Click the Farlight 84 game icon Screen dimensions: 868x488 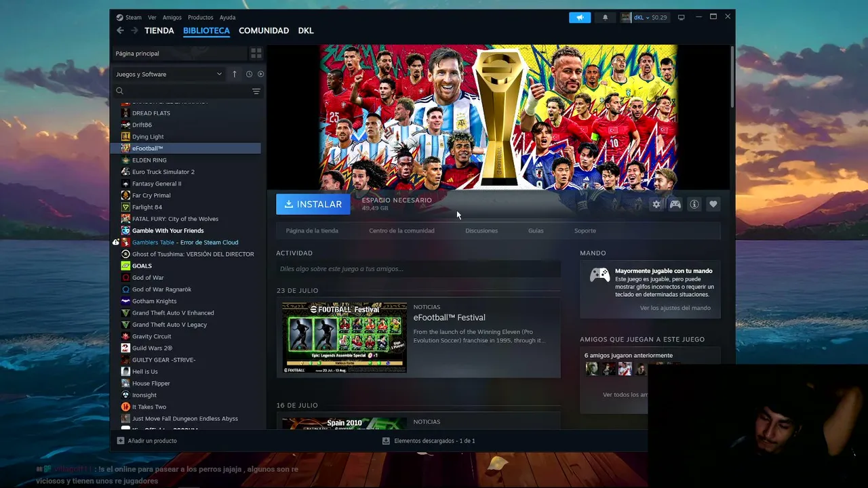[125, 207]
